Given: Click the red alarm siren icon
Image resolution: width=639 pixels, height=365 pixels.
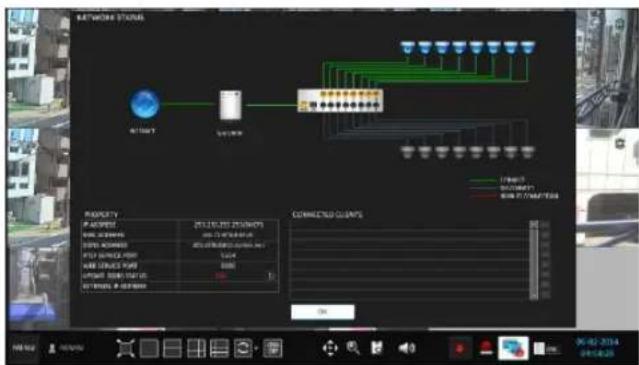Looking at the screenshot, I should point(486,348).
